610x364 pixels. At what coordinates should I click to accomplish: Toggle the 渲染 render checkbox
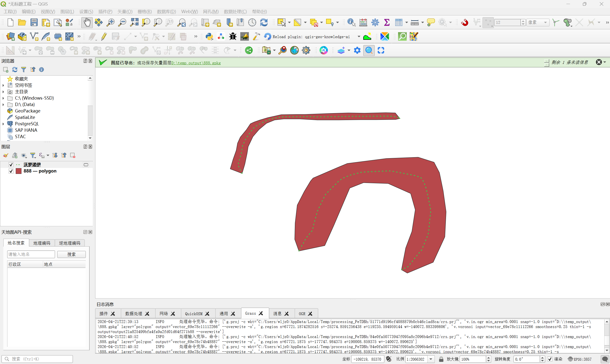pyautogui.click(x=550, y=359)
